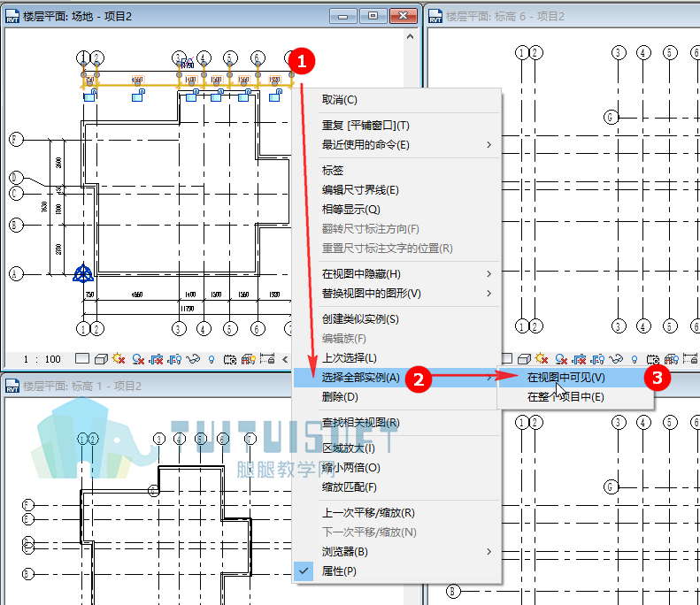The width and height of the screenshot is (700, 605).
Task: Activate the 楼层平面: 标高 6 window title
Action: click(505, 17)
